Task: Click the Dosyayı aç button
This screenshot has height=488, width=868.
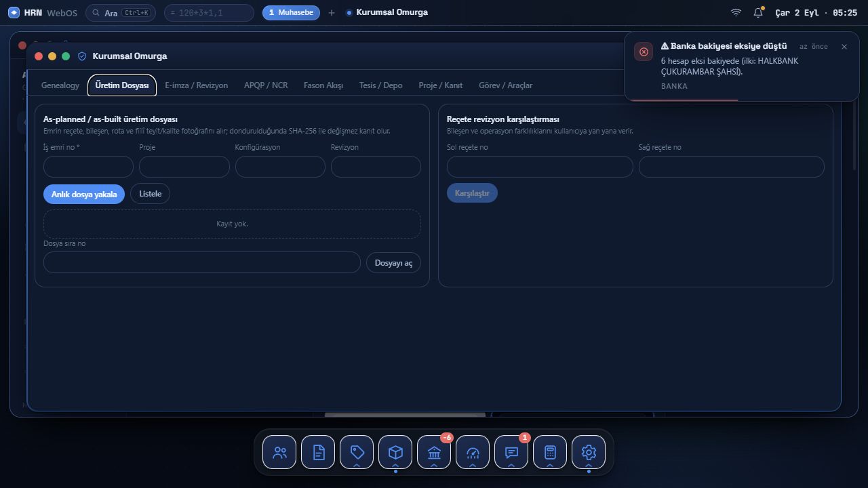Action: click(x=393, y=263)
